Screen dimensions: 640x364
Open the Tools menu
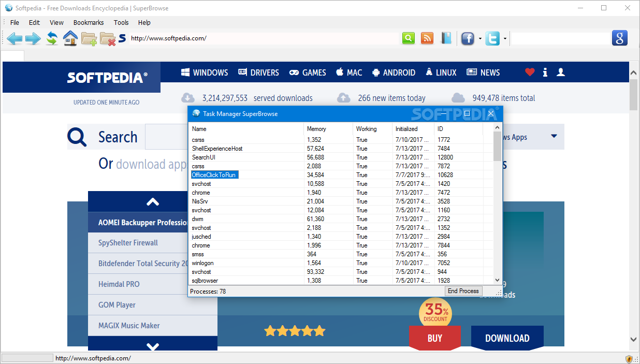[121, 22]
